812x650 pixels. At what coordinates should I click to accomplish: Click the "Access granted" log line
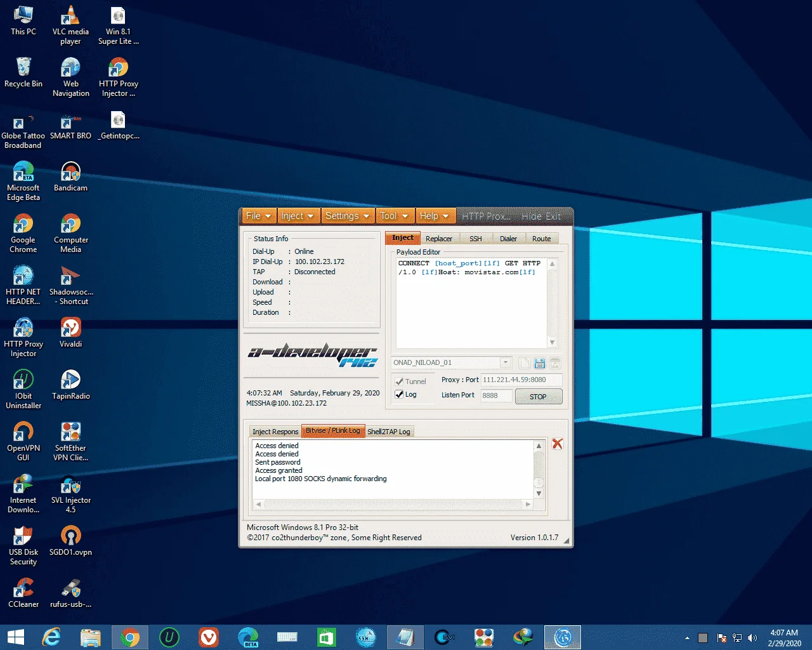tap(278, 470)
